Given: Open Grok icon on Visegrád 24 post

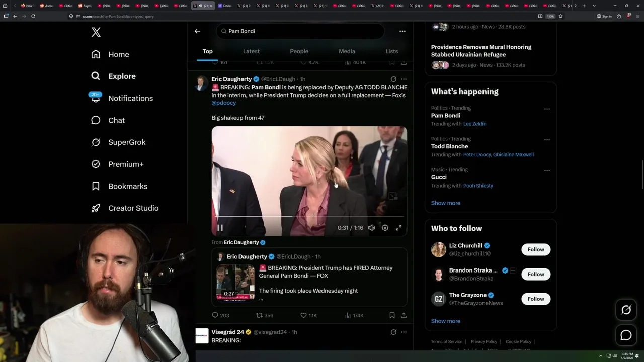Looking at the screenshot, I should tap(393, 332).
